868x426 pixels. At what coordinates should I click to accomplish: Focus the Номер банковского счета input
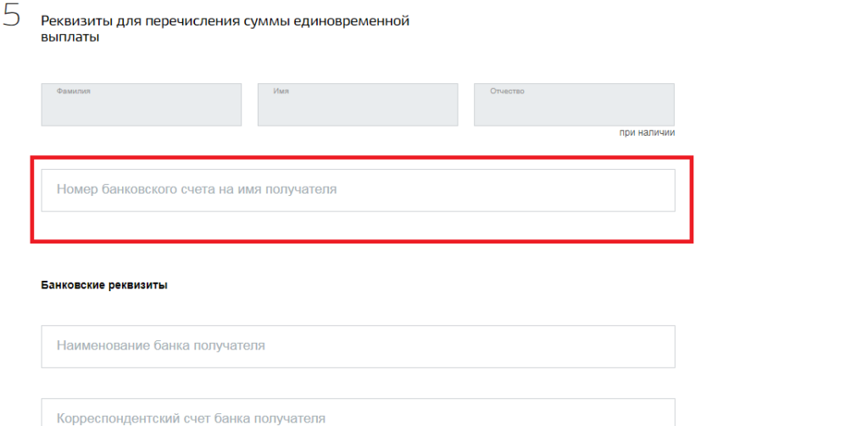[x=359, y=190]
